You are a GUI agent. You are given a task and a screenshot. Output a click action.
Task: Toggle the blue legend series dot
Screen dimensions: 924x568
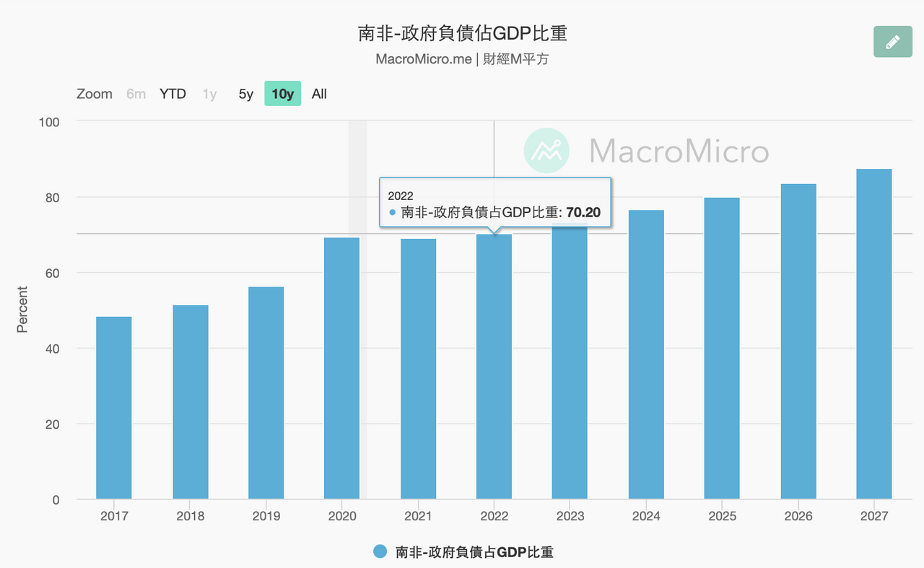[x=380, y=552]
